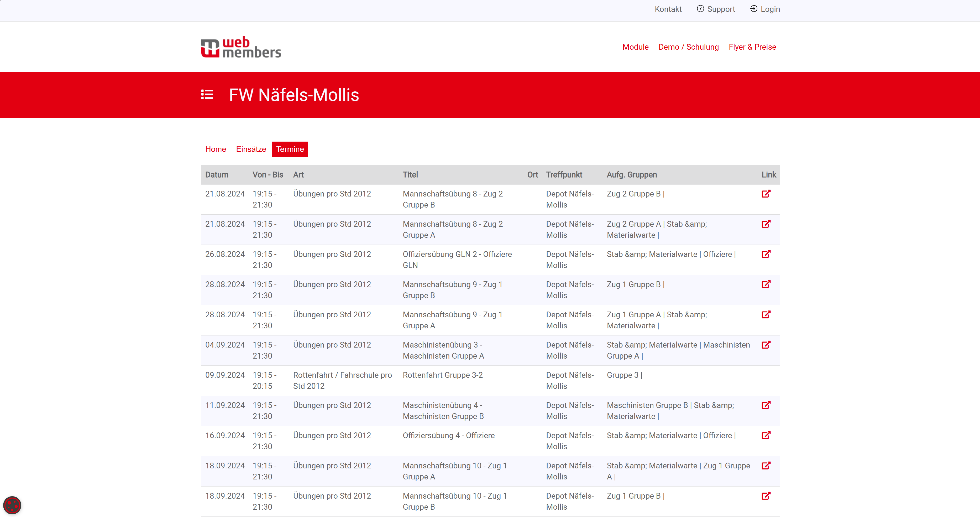The height and width of the screenshot is (517, 980).
Task: Open the Support link
Action: (716, 9)
